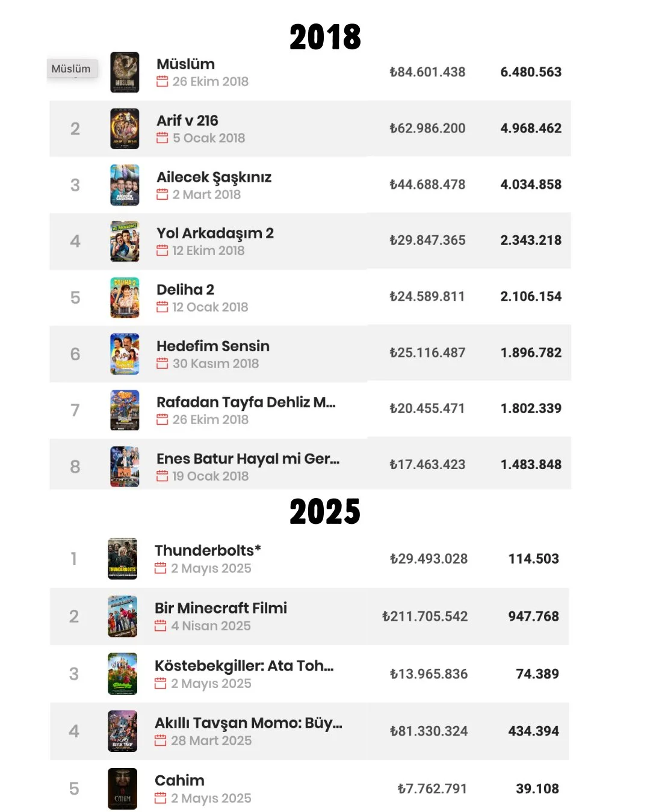Select the Ailecek Şaşkınız poster image
This screenshot has height=812, width=650.
125,185
